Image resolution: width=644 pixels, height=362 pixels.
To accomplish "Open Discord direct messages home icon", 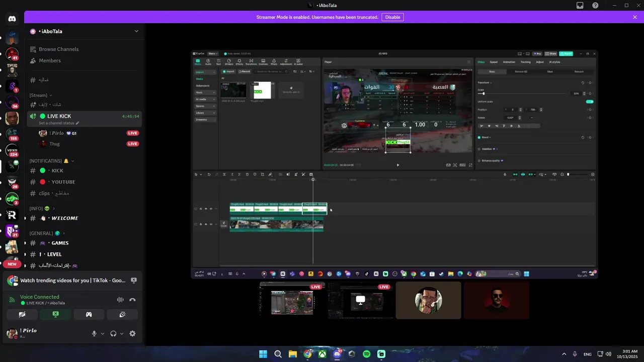I will click(12, 19).
